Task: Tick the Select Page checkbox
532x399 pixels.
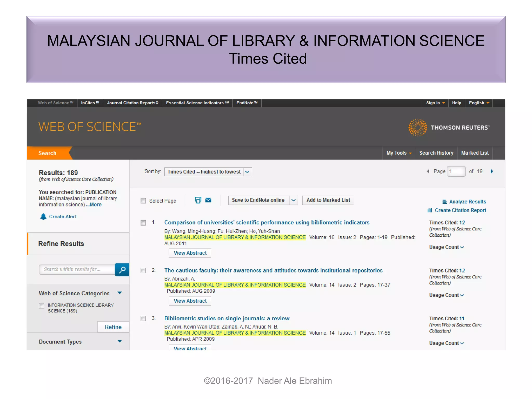Action: coord(143,201)
